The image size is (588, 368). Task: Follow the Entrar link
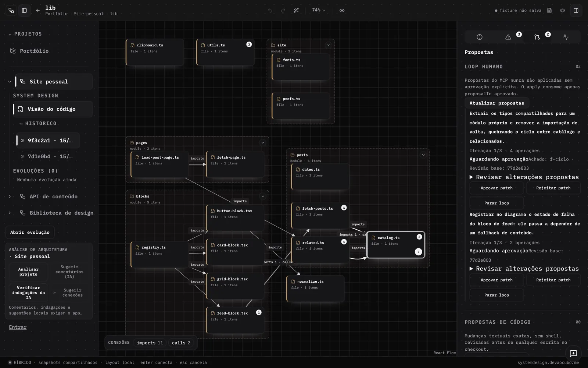click(x=18, y=327)
